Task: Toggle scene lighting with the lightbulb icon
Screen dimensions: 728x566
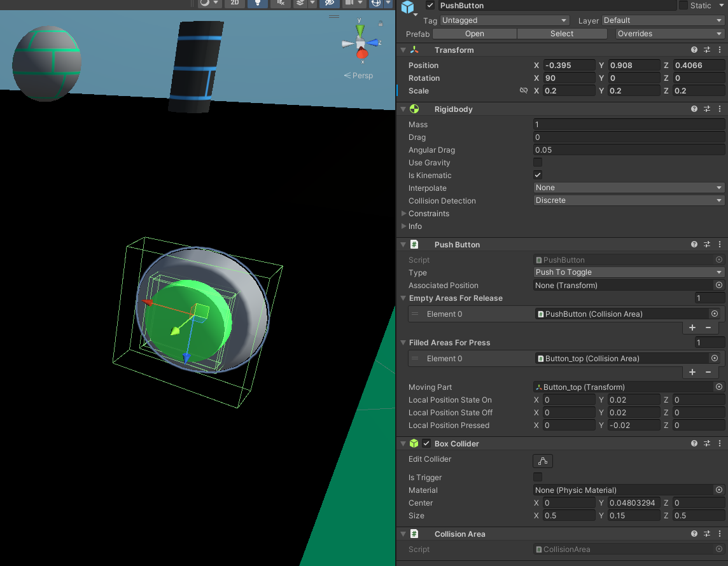Action: pyautogui.click(x=257, y=3)
